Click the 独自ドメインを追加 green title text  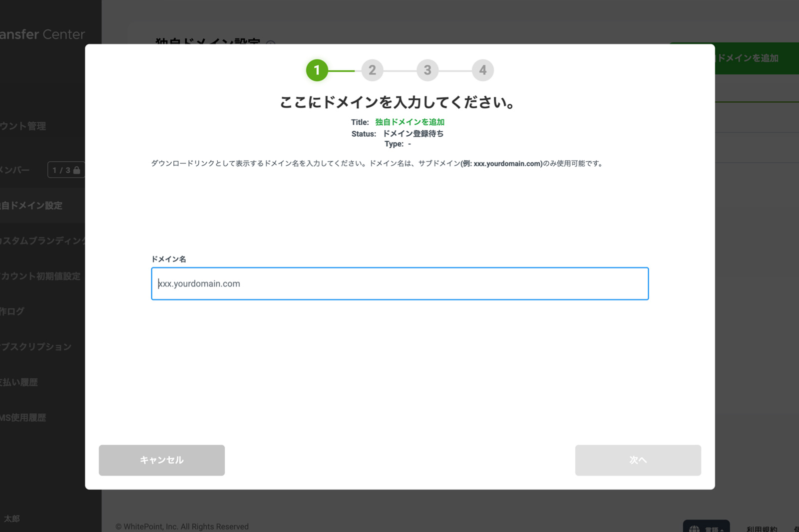pyautogui.click(x=409, y=122)
